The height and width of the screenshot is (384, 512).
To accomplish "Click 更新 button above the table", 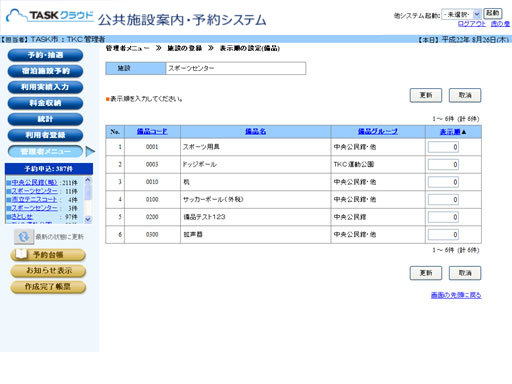I will [x=426, y=95].
